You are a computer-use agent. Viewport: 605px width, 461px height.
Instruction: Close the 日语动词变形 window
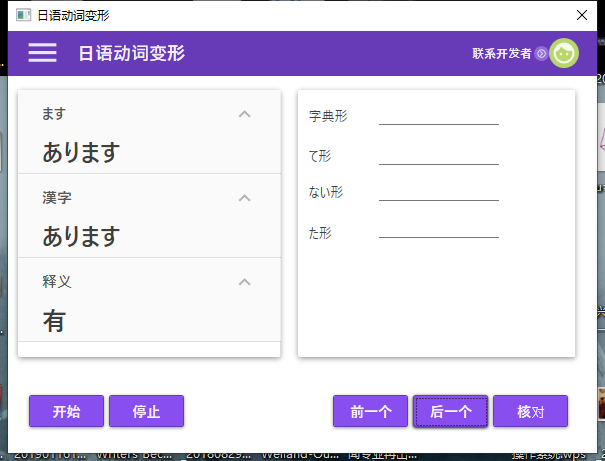582,15
